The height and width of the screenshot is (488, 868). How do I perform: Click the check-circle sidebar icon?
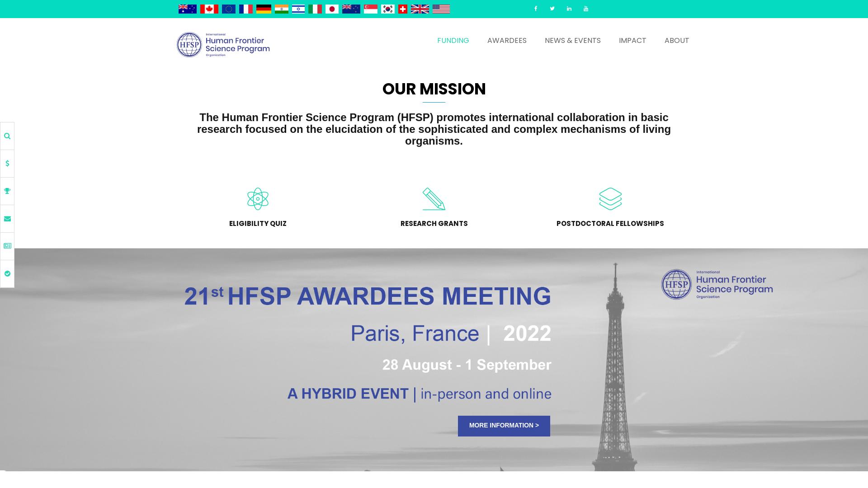point(7,274)
